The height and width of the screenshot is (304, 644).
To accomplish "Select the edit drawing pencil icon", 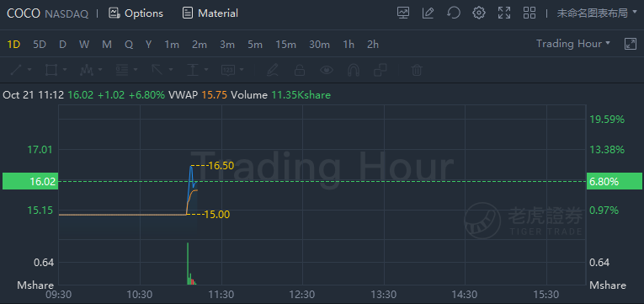I will pyautogui.click(x=428, y=13).
